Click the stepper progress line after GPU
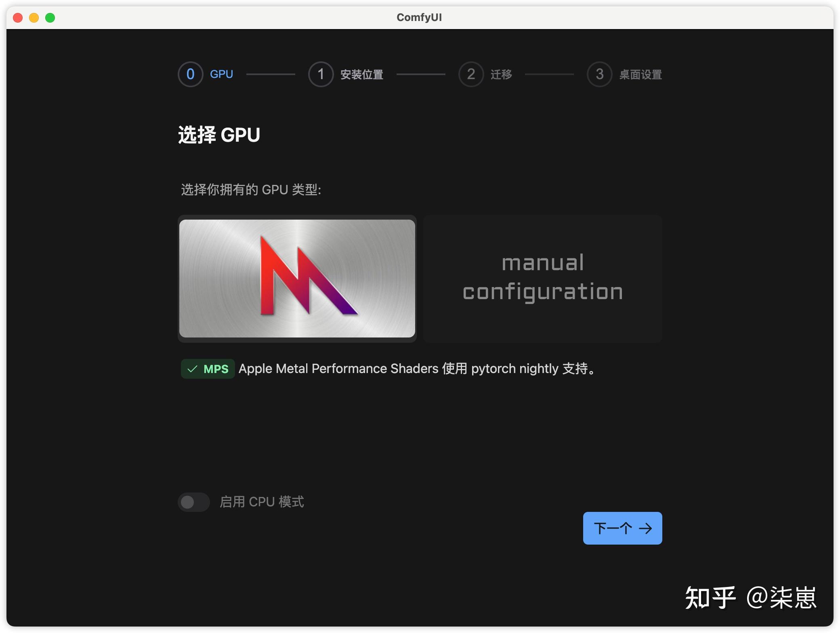Viewport: 840px width, 633px height. click(271, 74)
